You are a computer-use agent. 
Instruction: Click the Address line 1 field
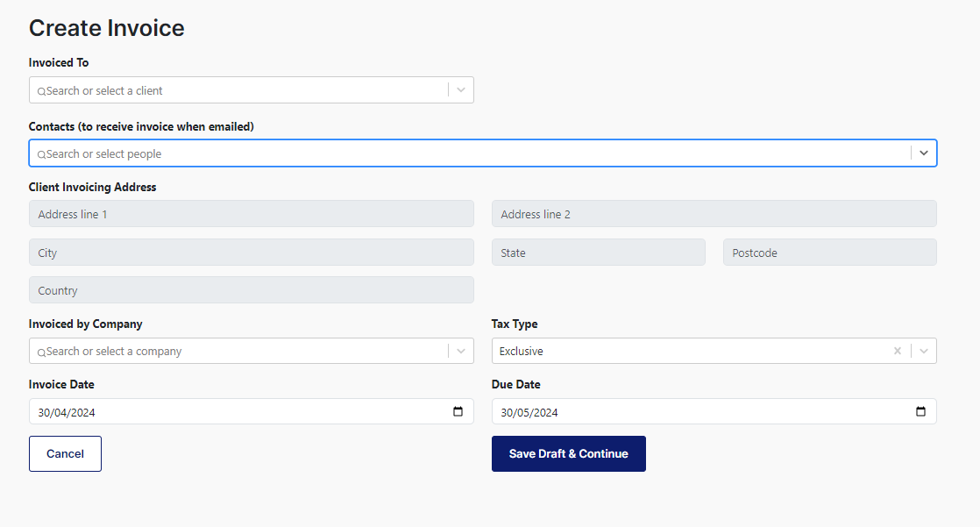252,213
